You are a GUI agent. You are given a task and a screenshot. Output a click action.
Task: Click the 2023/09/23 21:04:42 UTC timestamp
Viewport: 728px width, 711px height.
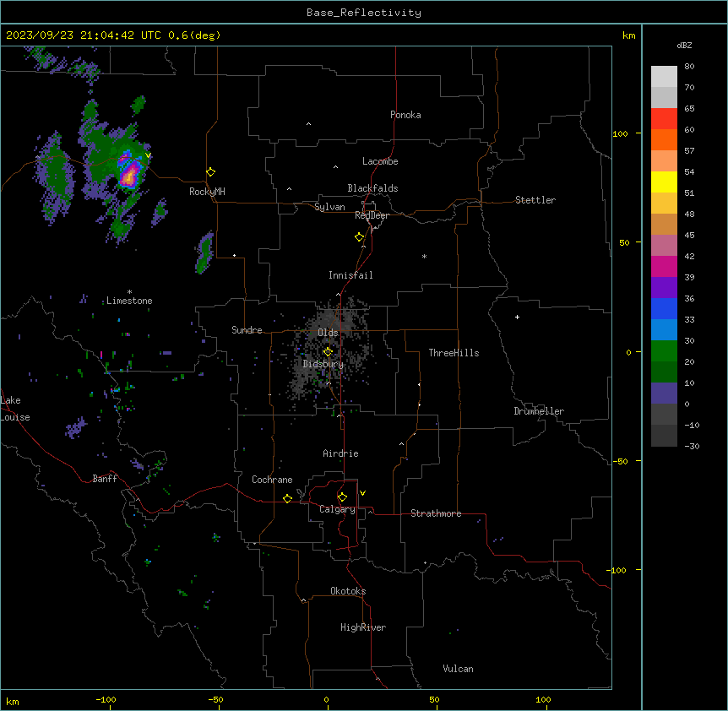tap(84, 35)
